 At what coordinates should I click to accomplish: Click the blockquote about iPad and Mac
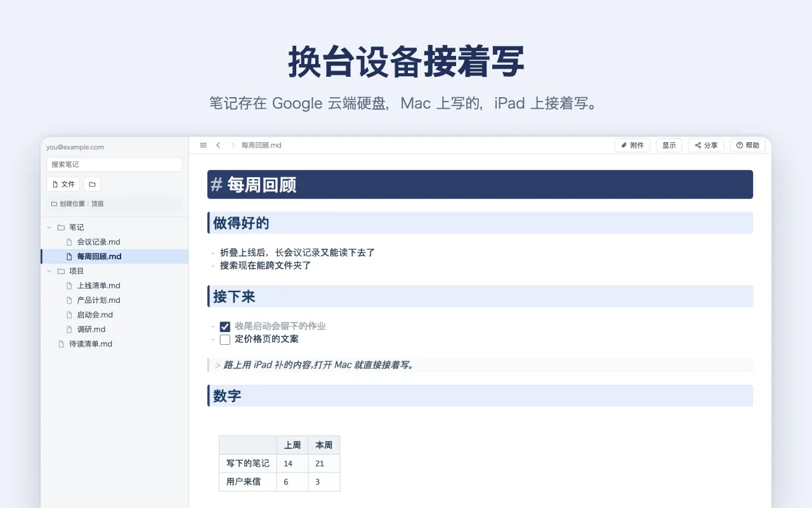click(x=480, y=365)
